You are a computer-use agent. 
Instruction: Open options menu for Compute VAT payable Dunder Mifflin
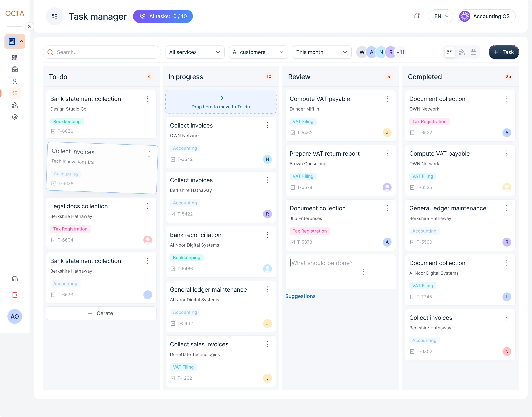(x=387, y=99)
